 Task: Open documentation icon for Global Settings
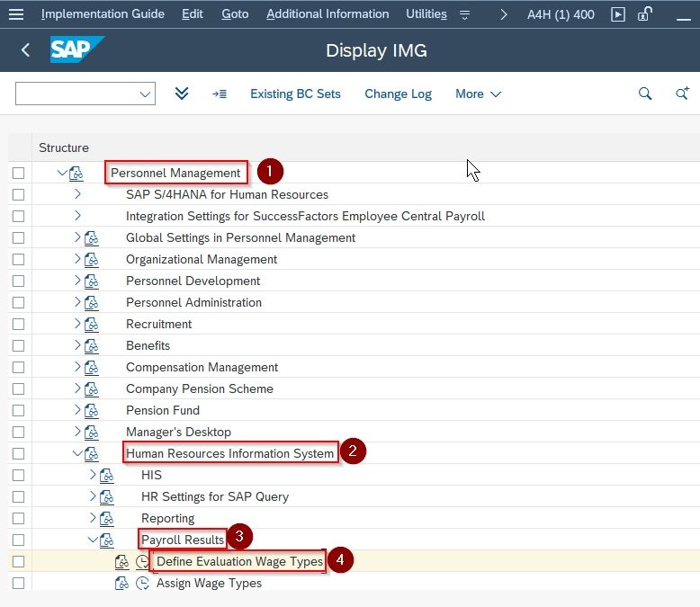pyautogui.click(x=92, y=238)
